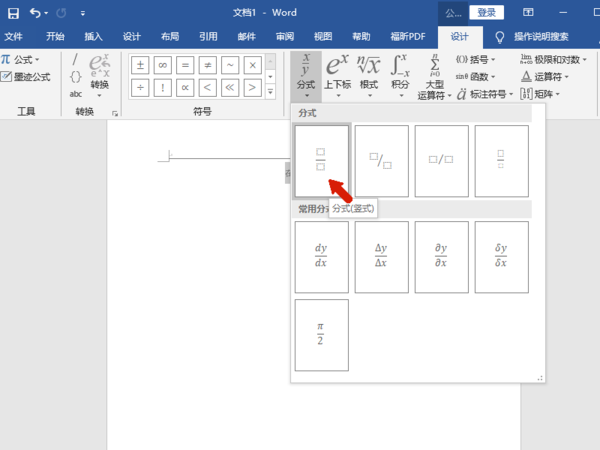Open the 根式 radical dropdown
600x450 pixels.
[369, 76]
